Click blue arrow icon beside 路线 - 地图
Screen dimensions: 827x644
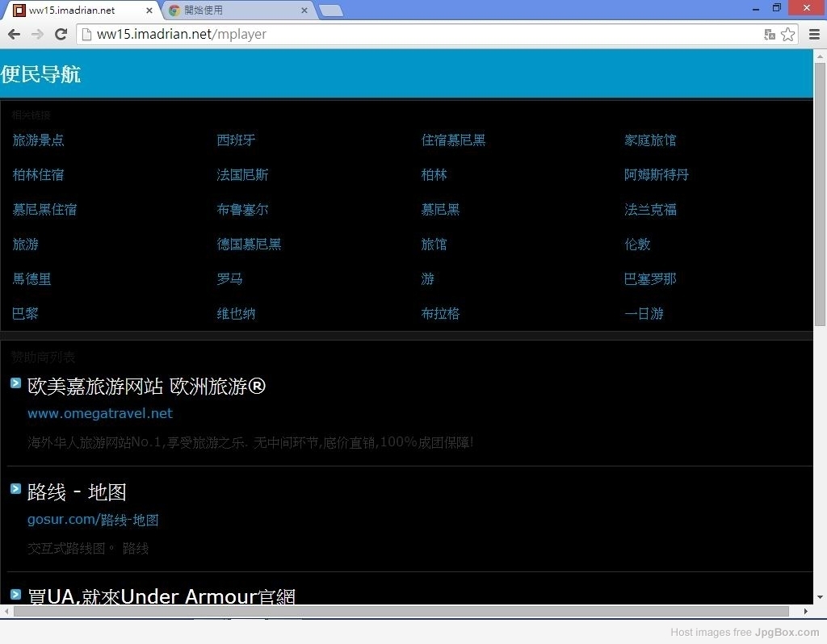[x=15, y=488]
